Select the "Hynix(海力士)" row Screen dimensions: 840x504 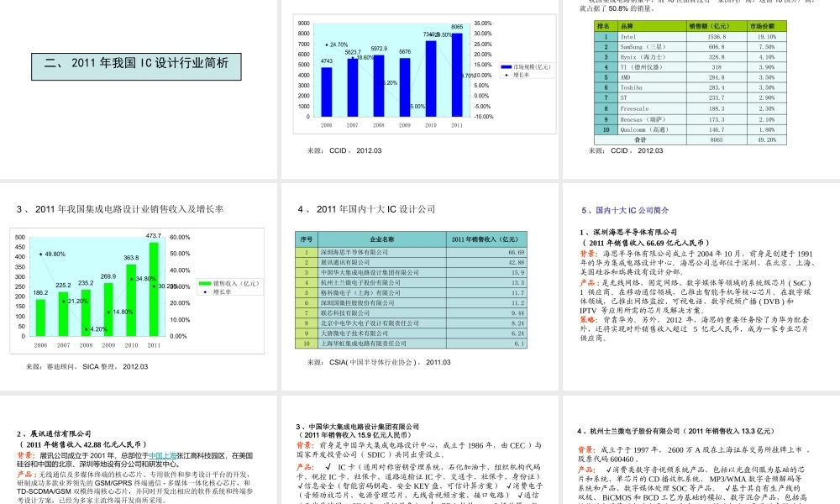(x=690, y=57)
